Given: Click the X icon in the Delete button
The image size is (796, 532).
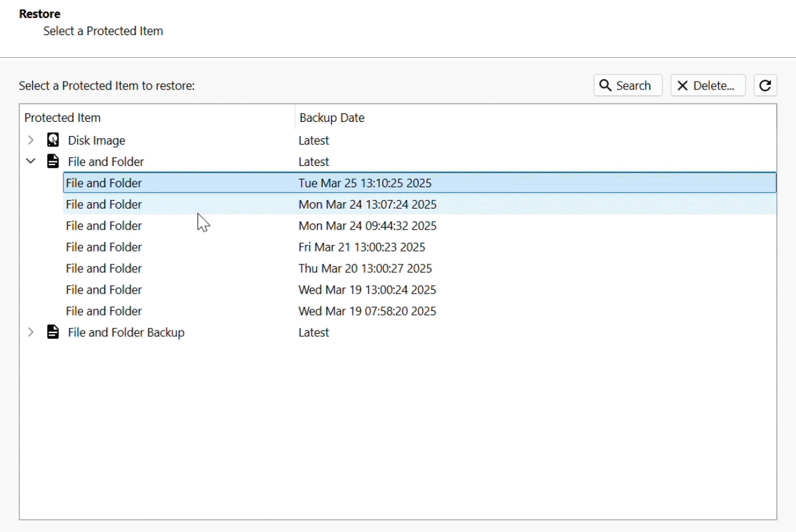Looking at the screenshot, I should [683, 86].
